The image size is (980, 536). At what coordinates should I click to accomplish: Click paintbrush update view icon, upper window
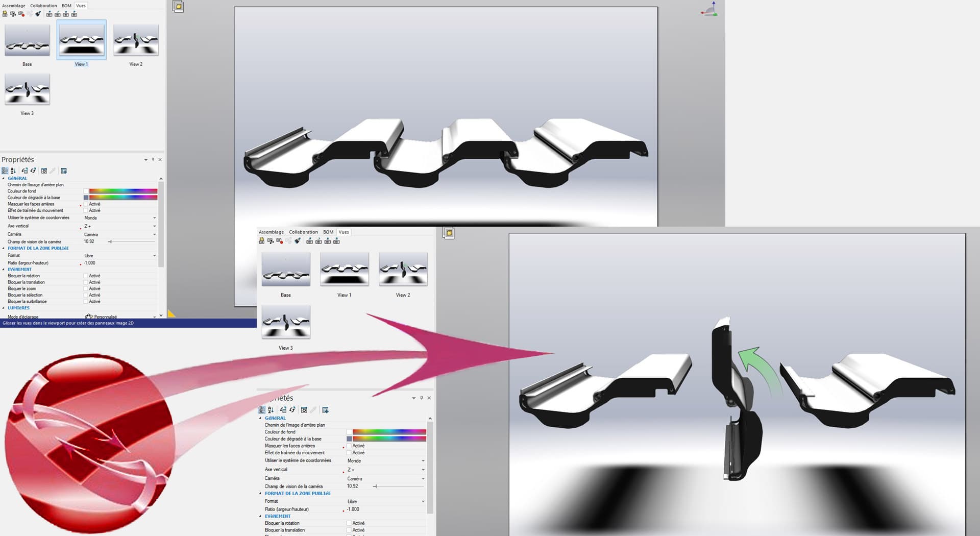(38, 14)
